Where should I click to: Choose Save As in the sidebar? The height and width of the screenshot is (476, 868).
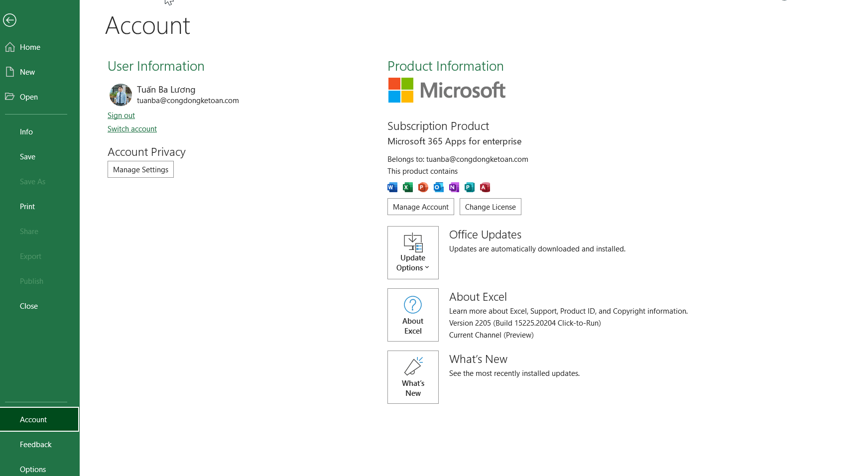(40, 181)
